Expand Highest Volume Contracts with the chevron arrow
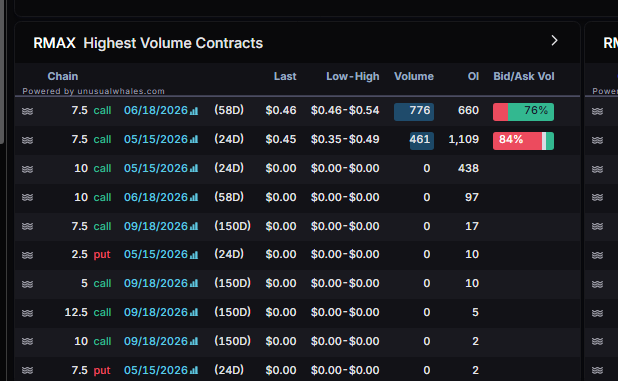Image resolution: width=618 pixels, height=381 pixels. coord(554,41)
